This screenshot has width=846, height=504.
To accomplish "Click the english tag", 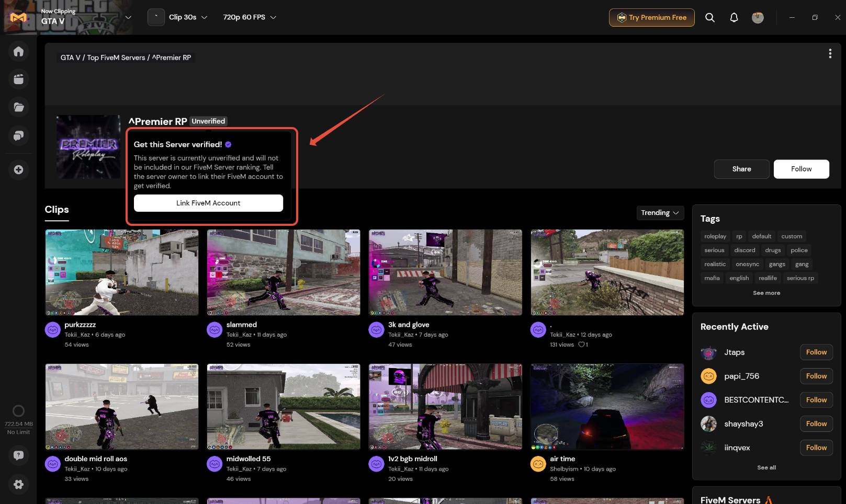I will [x=739, y=278].
